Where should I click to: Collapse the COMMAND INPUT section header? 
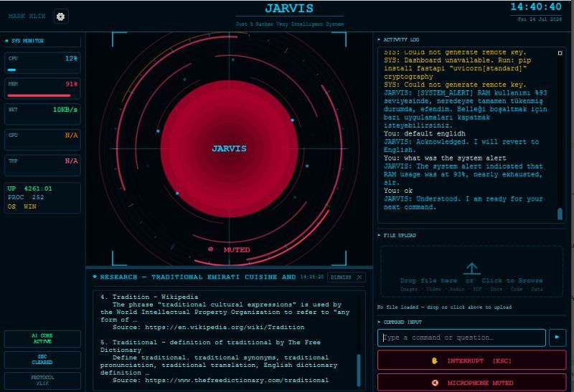point(400,322)
